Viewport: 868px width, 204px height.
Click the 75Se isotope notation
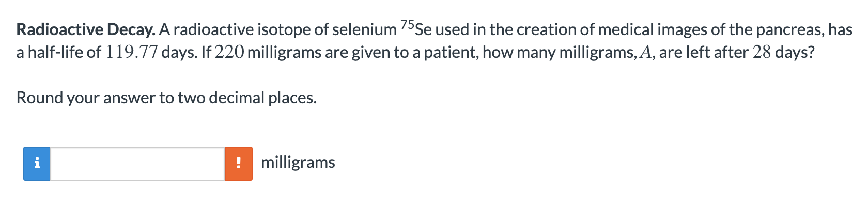click(x=416, y=28)
